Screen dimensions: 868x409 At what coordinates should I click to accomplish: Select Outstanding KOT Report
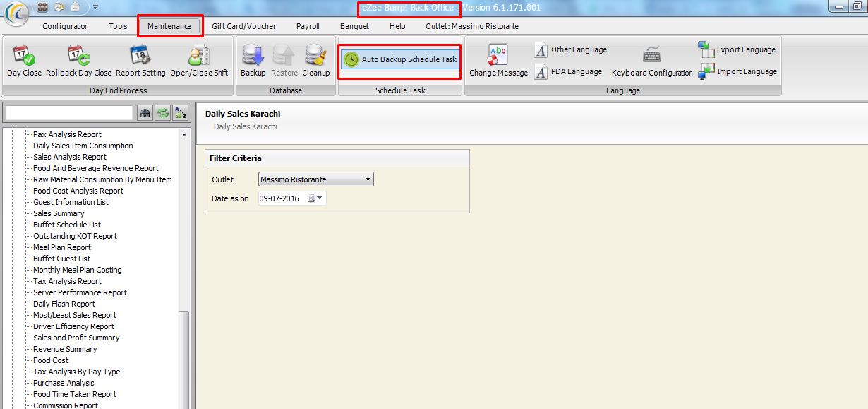coord(75,236)
